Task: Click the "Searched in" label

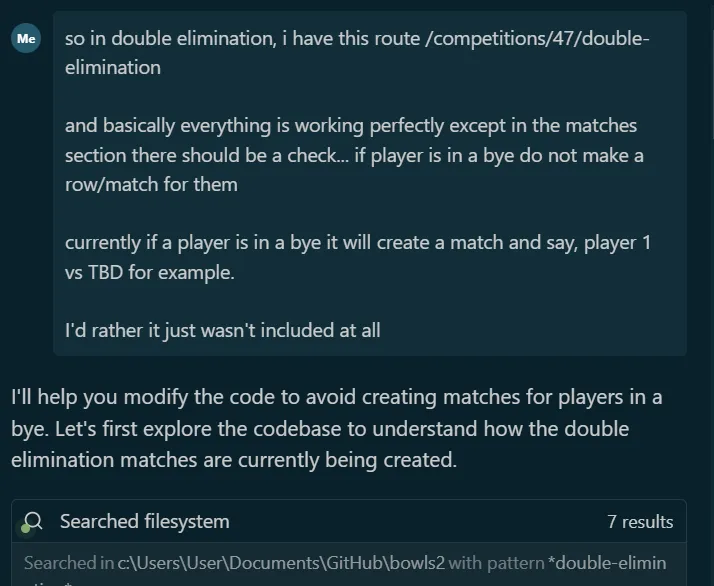Action: coord(68,563)
